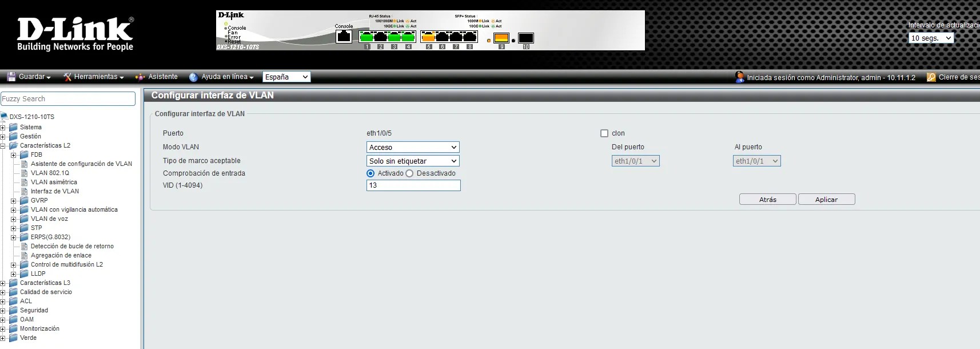980x349 pixels.
Task: Expand the Características L3 tree node
Action: pos(3,283)
